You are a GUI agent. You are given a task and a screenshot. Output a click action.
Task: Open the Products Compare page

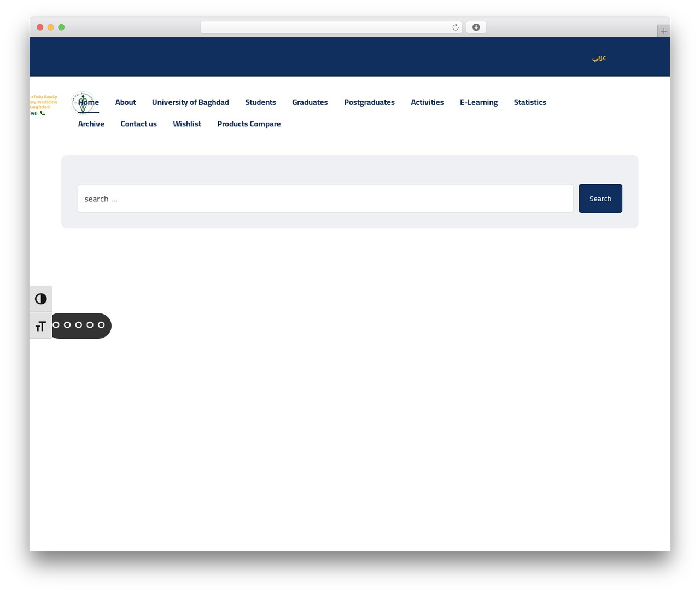[x=249, y=124]
